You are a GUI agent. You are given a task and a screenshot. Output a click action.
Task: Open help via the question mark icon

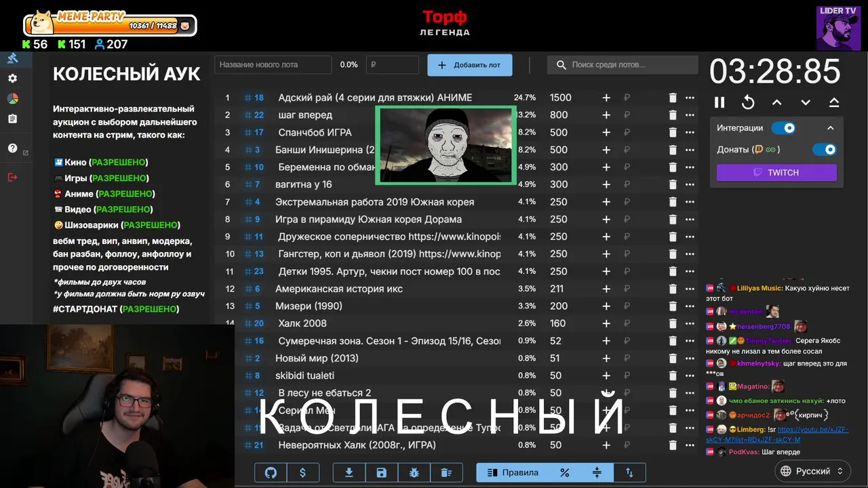[x=12, y=148]
